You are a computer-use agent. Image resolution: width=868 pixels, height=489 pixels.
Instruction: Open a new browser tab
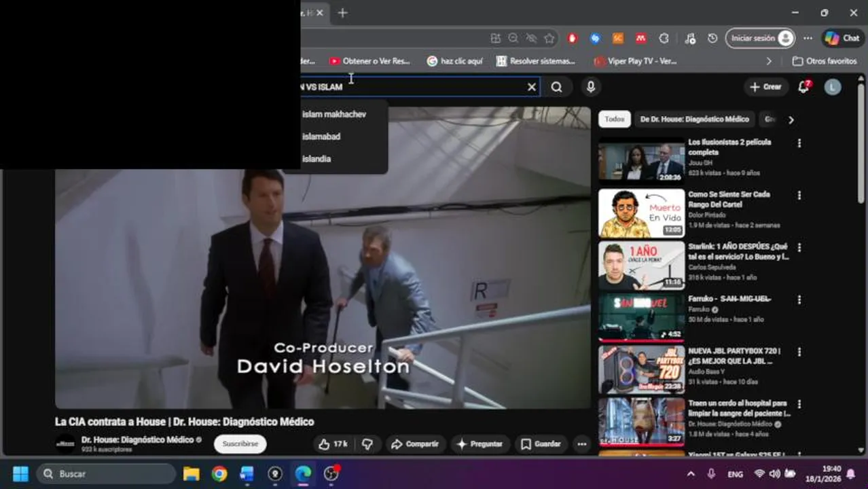(x=342, y=13)
